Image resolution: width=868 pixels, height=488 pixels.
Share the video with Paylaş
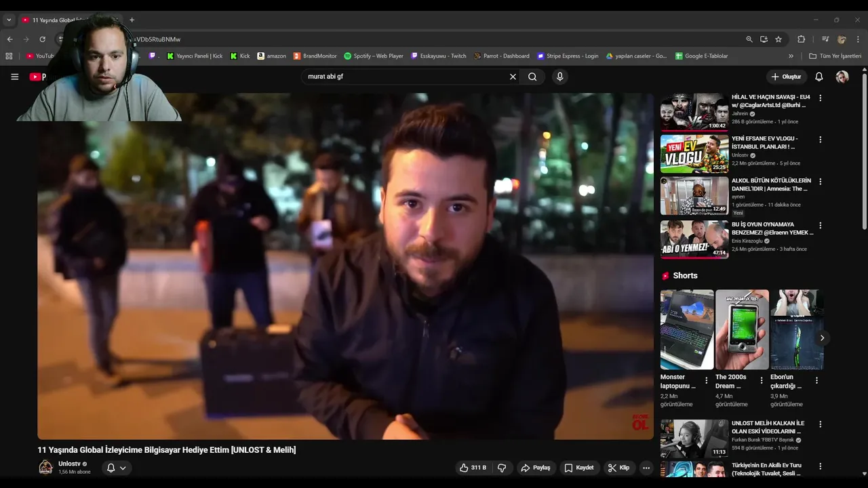[x=535, y=468]
